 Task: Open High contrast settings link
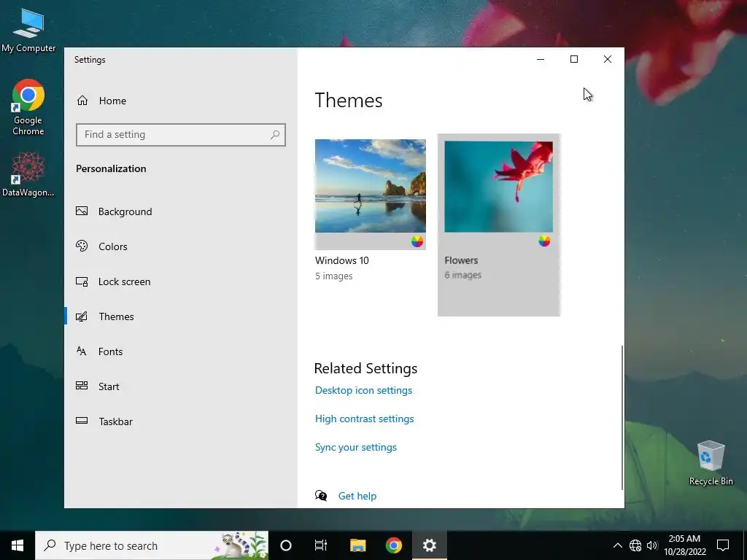(365, 419)
